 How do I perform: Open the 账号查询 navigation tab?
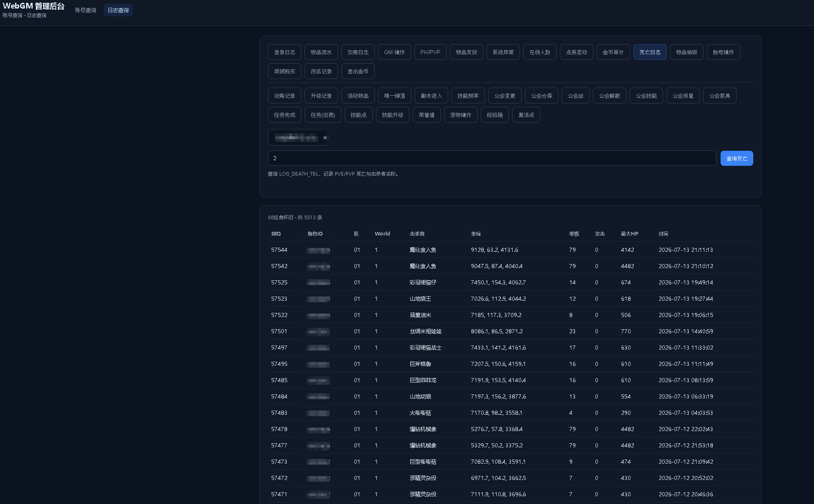point(85,10)
